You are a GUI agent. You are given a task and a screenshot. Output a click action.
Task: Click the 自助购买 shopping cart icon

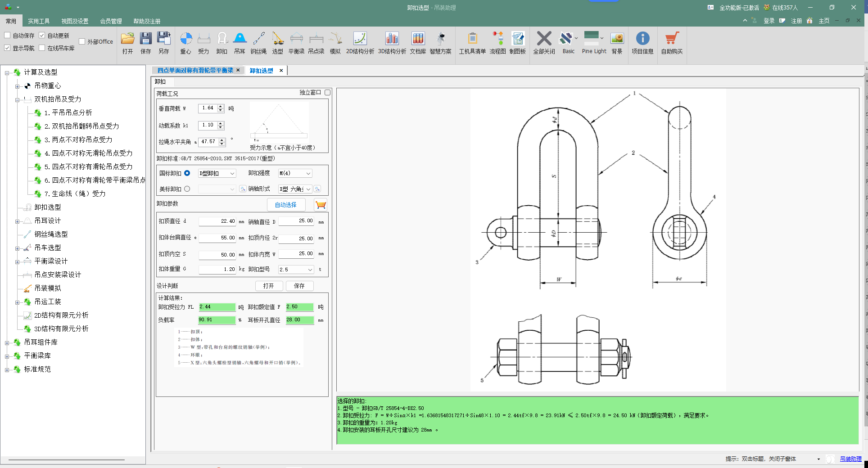tap(672, 43)
